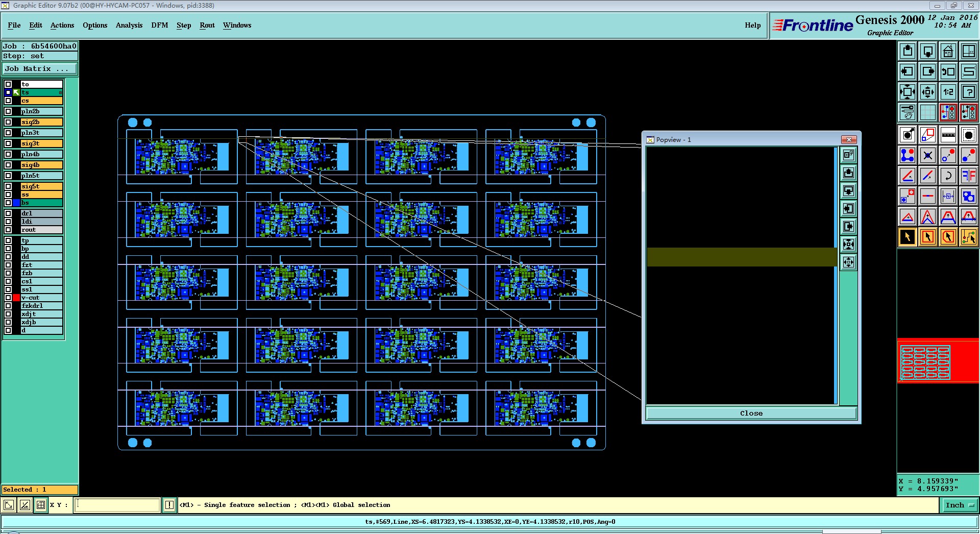
Task: Click the pan right icon in main toolbar
Action: 928,71
